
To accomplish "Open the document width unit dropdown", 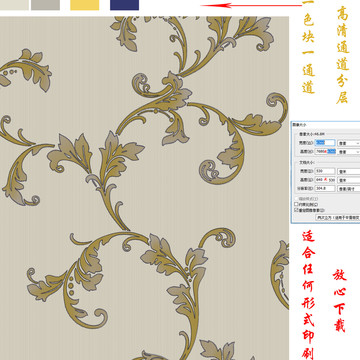I will (x=349, y=171).
